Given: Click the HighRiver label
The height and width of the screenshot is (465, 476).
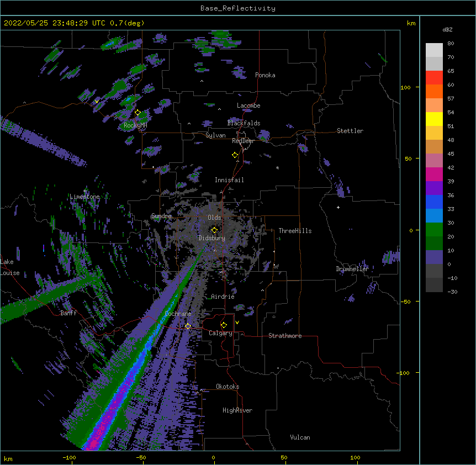Looking at the screenshot, I should point(237,410).
